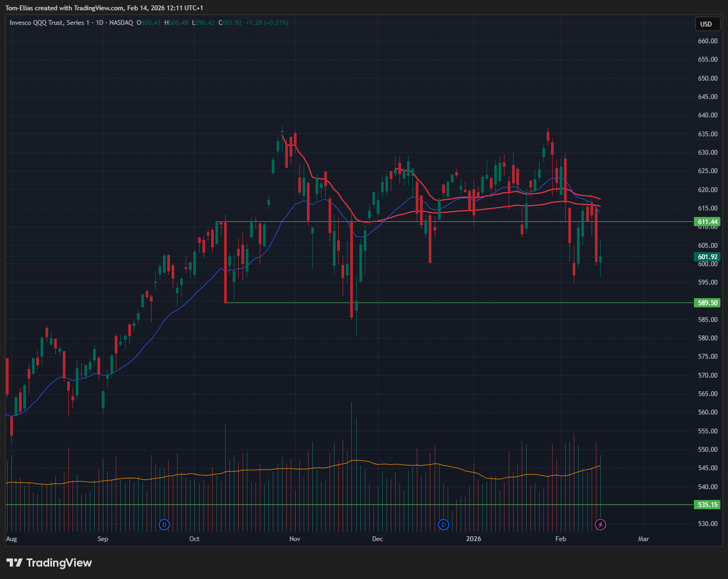Click the Mar label on the time axis

[644, 539]
